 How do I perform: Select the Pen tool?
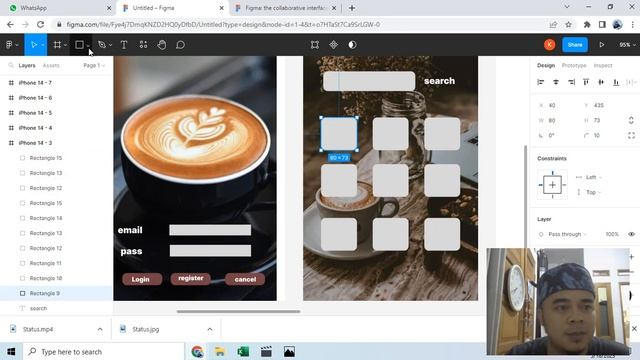pyautogui.click(x=102, y=45)
